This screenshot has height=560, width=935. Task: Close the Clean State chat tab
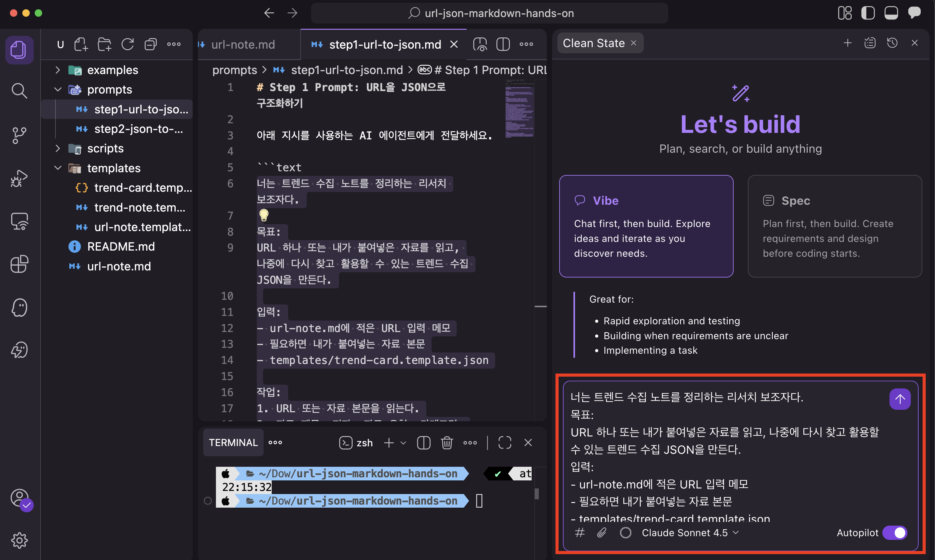pyautogui.click(x=633, y=43)
